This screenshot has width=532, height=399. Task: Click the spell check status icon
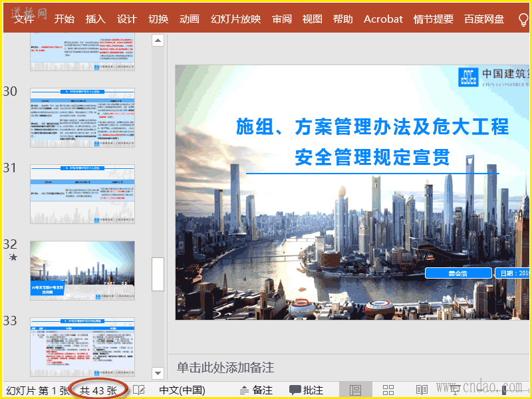(139, 390)
